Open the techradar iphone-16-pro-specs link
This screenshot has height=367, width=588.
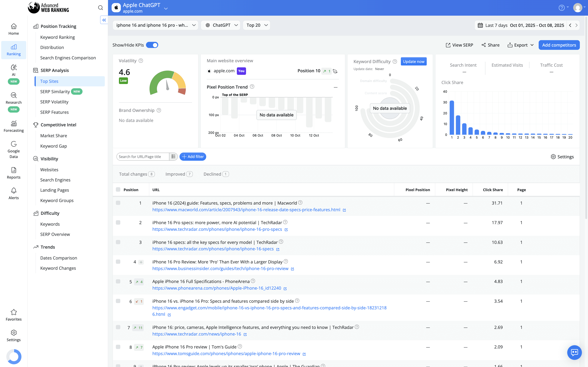[217, 229]
